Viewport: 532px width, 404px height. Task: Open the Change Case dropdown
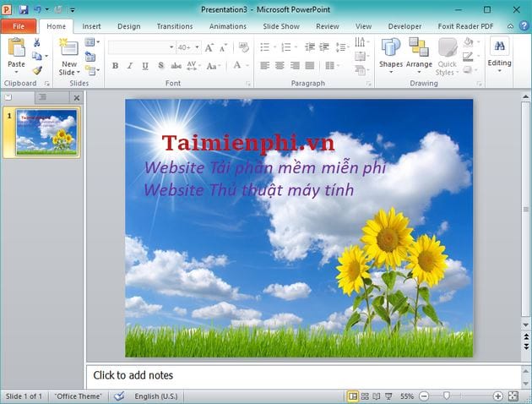point(214,66)
